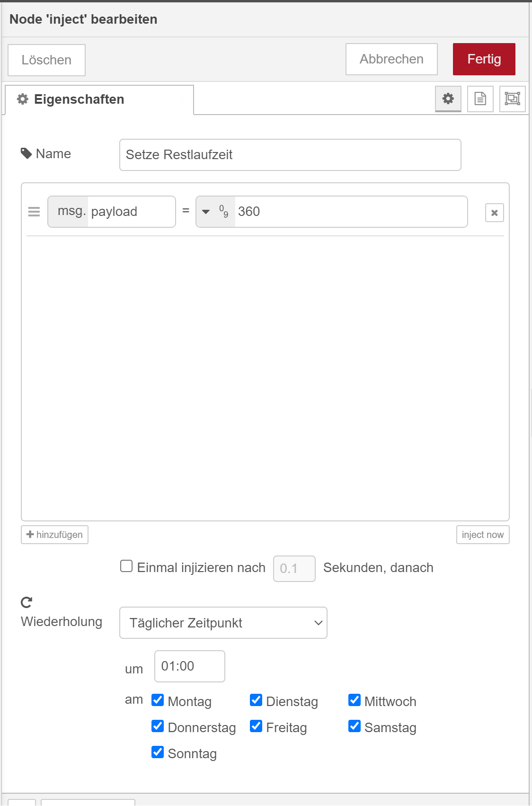
Task: Uncheck the Samstag checkbox
Action: 355,726
